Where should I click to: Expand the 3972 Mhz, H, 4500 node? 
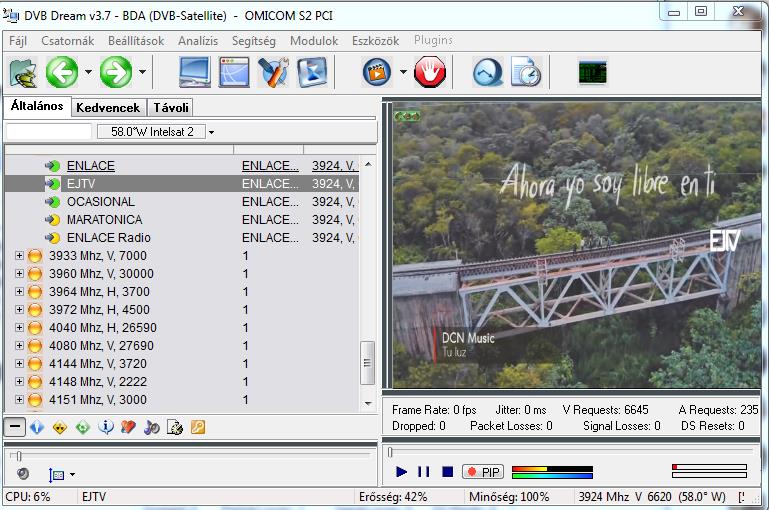(19, 309)
